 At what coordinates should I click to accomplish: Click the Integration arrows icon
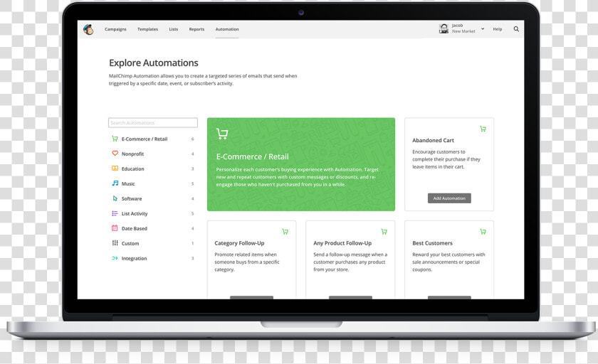point(115,258)
